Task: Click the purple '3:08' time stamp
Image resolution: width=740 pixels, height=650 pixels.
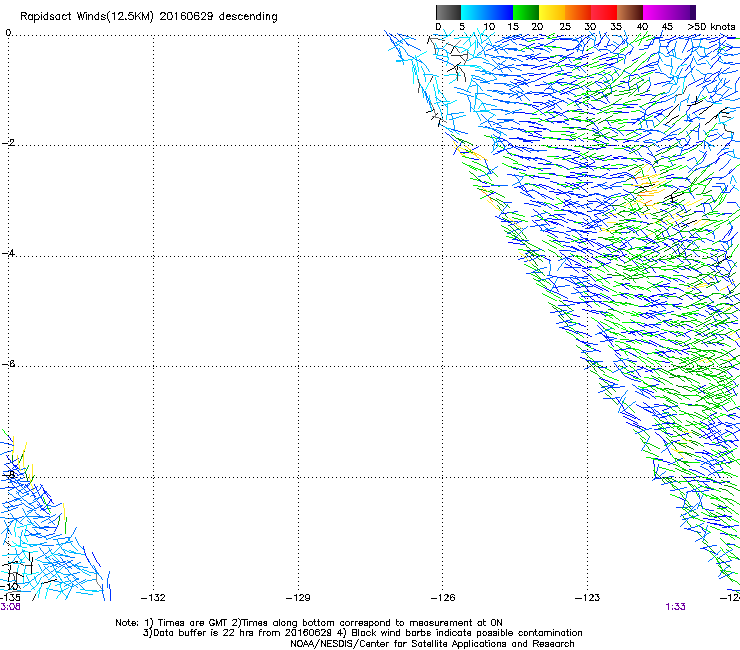Action: click(x=10, y=607)
